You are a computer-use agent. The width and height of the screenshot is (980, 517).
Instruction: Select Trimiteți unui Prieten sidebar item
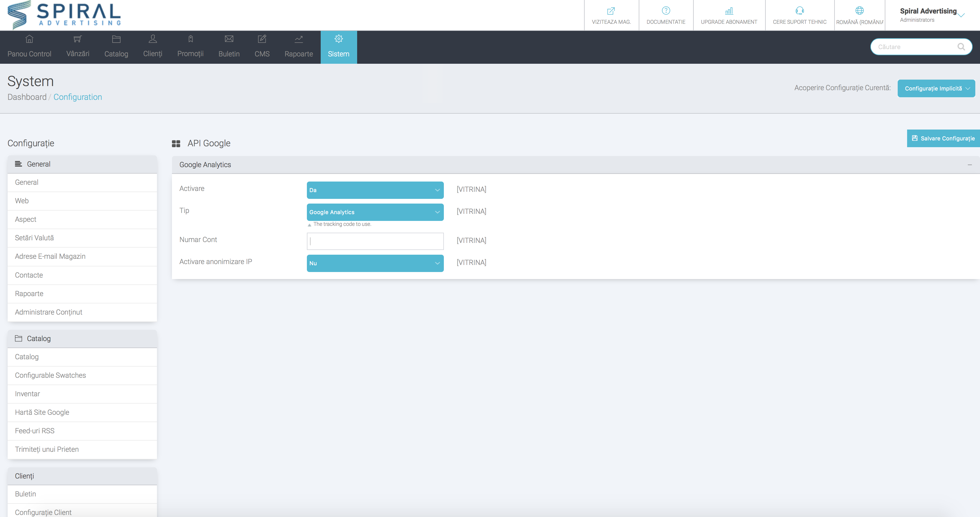coord(82,449)
